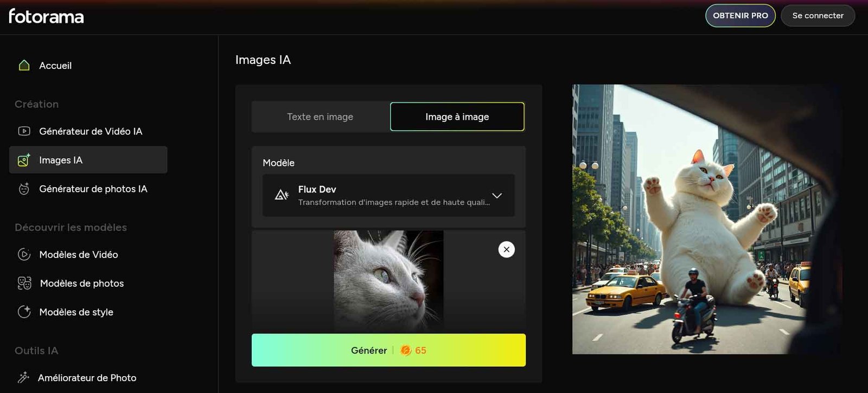Viewport: 868px width, 393px height.
Task: Open the Modèle selection box
Action: click(x=388, y=196)
